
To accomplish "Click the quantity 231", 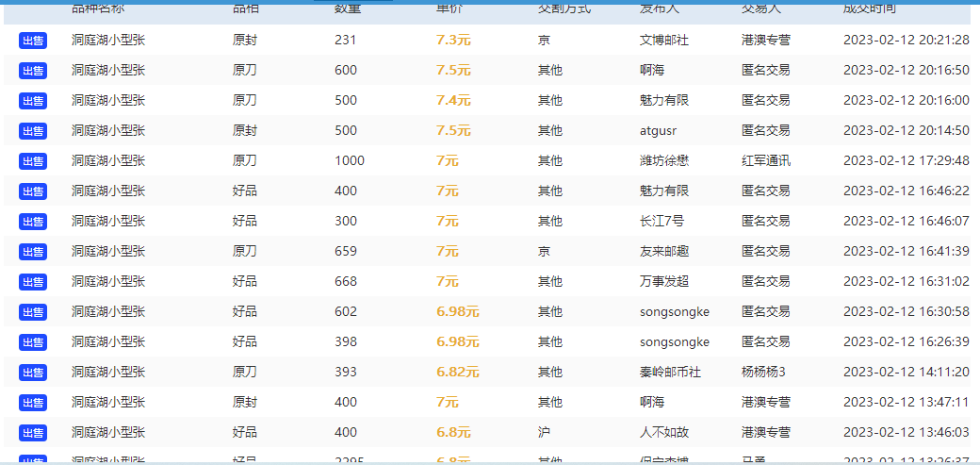I will coord(346,41).
